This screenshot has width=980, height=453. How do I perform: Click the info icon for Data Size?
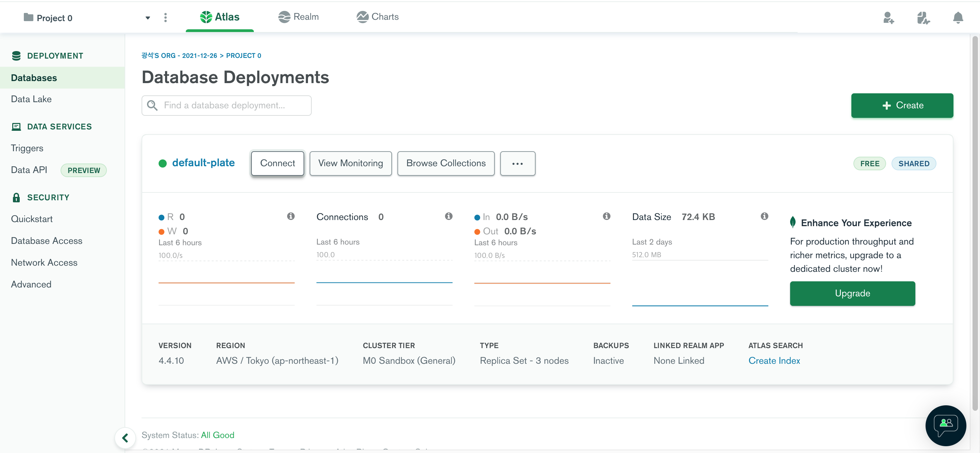click(765, 216)
